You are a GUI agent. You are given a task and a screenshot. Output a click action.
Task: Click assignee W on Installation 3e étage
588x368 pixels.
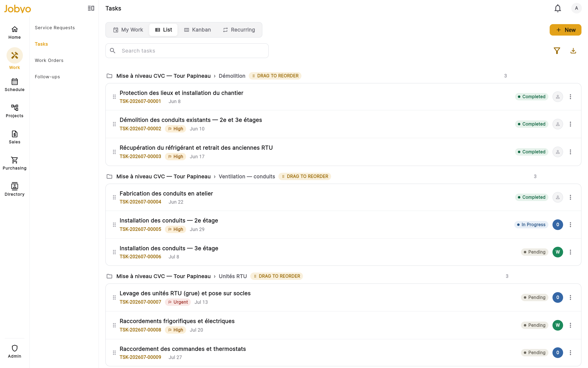558,252
